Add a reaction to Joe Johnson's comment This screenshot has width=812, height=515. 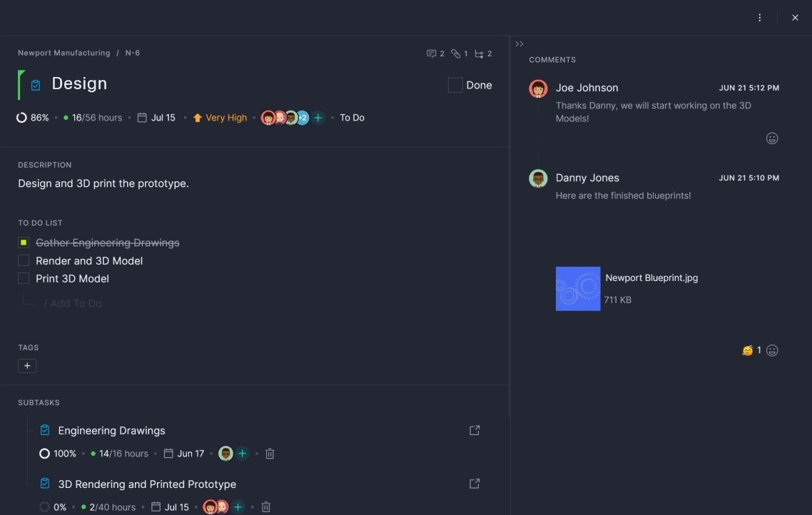click(x=772, y=138)
